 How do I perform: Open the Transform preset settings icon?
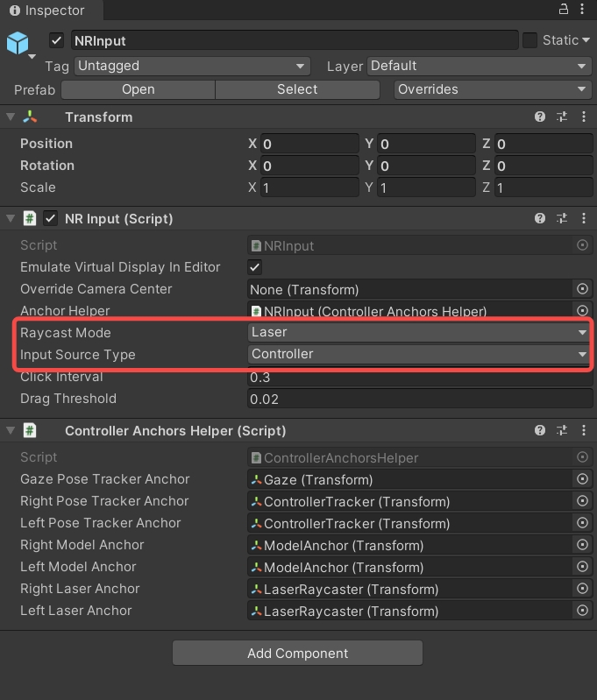[x=562, y=117]
